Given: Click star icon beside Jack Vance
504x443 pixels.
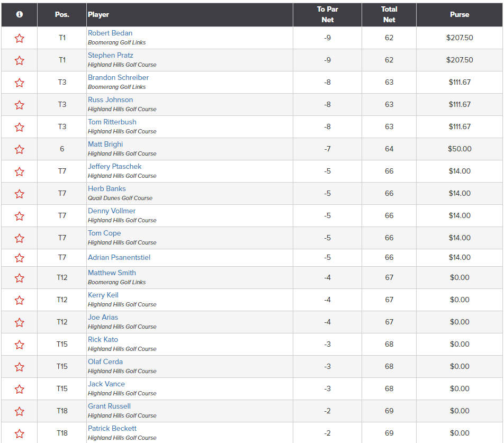Looking at the screenshot, I should tap(20, 389).
